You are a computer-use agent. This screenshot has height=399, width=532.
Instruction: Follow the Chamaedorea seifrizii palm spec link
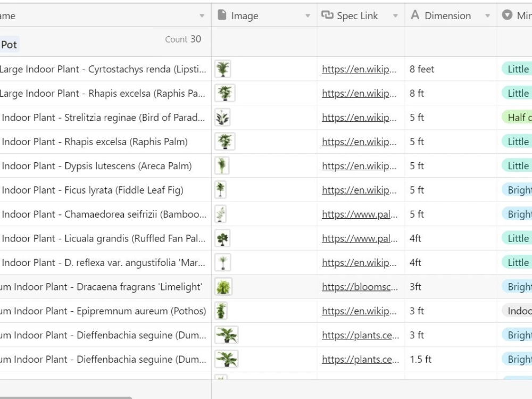[x=360, y=214]
